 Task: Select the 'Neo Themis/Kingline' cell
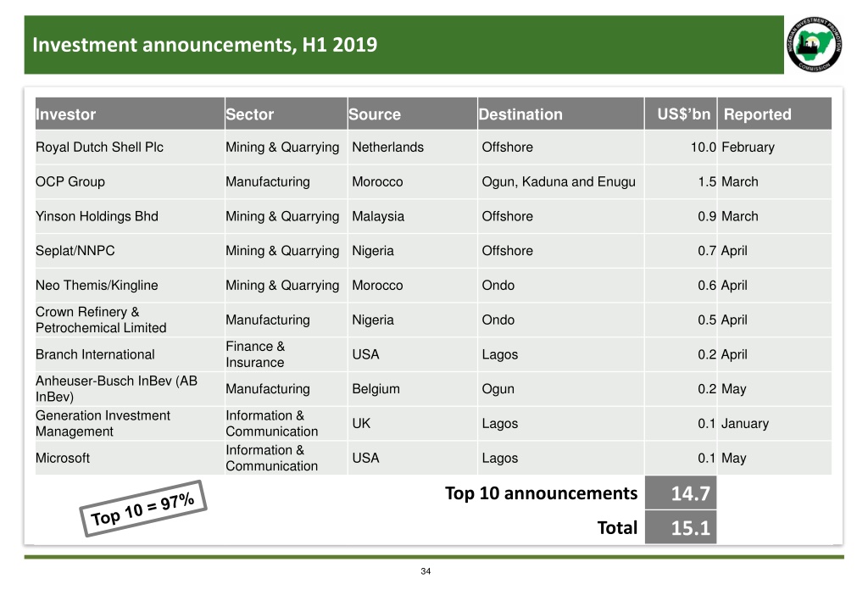130,286
